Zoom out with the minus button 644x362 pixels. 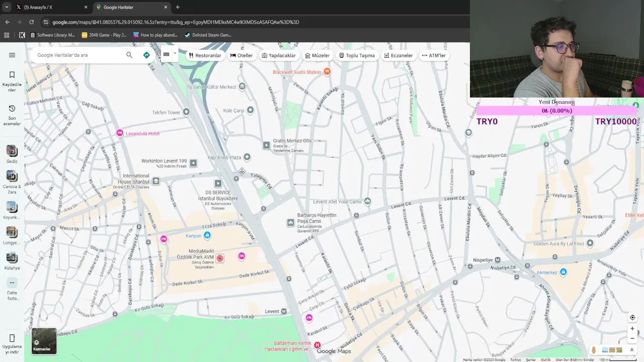(x=632, y=338)
